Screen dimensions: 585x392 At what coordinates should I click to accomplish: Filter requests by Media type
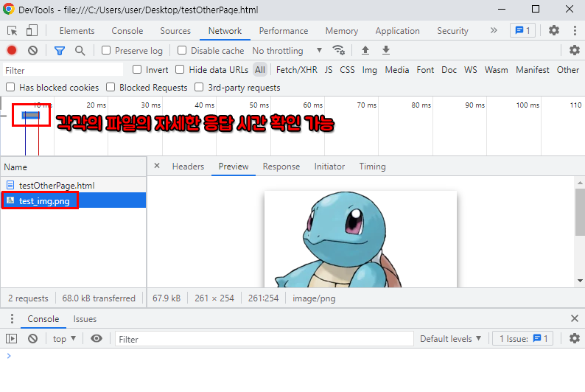tap(397, 70)
